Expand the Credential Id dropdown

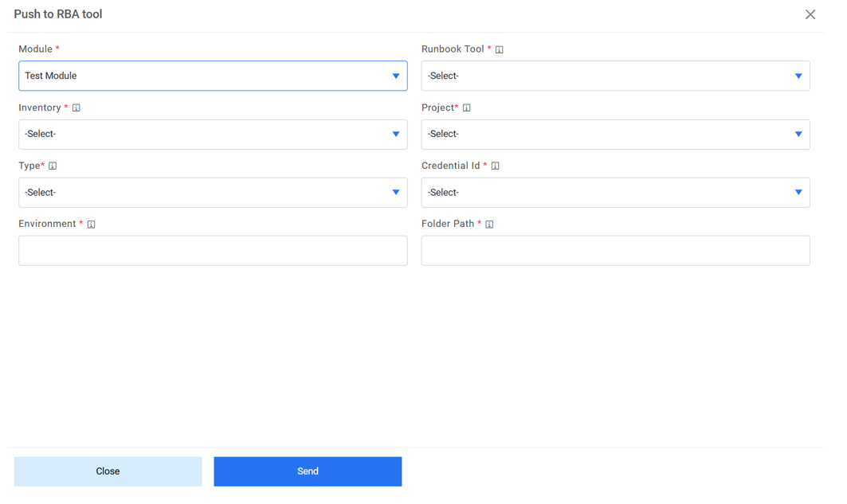pyautogui.click(x=615, y=193)
